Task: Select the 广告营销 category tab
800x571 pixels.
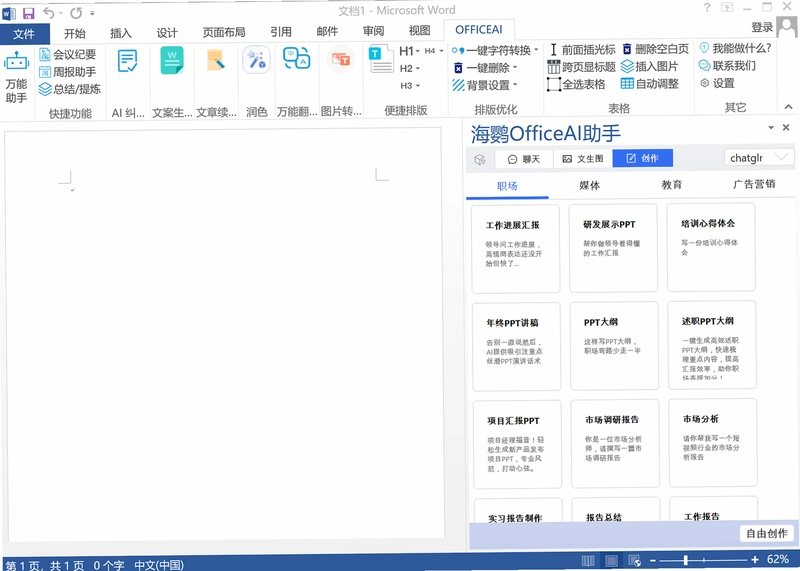Action: (754, 184)
